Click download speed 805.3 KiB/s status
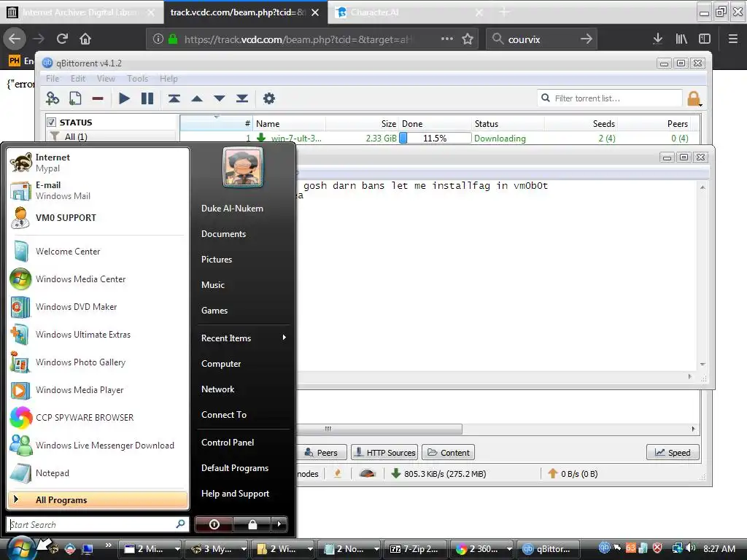Image resolution: width=747 pixels, height=560 pixels. (x=438, y=474)
